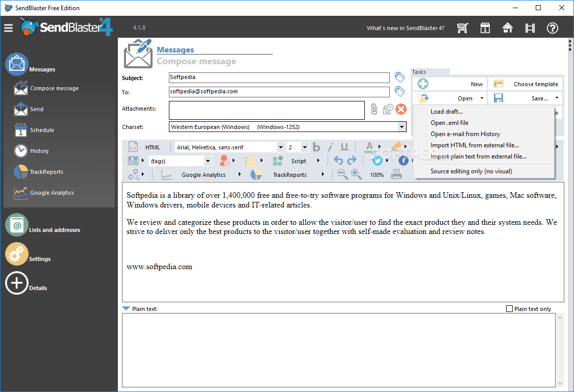574x392 pixels.
Task: Open the Charset dropdown
Action: (402, 126)
